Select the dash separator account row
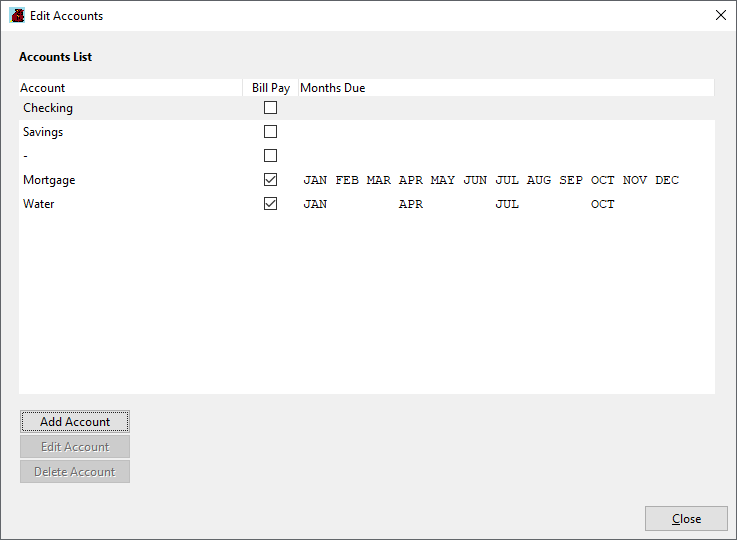This screenshot has width=737, height=540. [367, 156]
